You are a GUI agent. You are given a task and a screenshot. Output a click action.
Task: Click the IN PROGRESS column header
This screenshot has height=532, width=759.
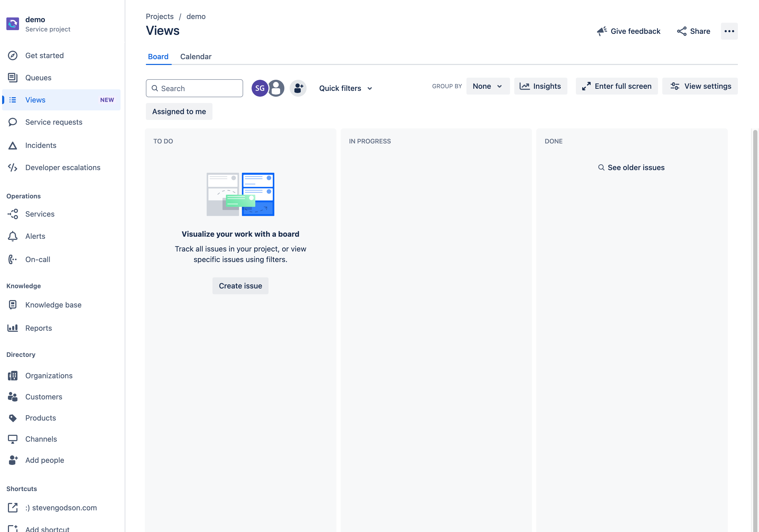[x=369, y=141]
